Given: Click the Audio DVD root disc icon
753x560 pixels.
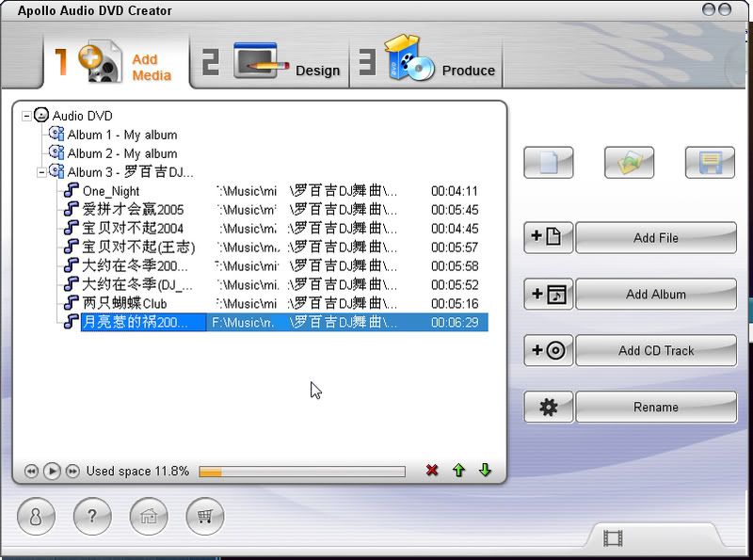Looking at the screenshot, I should 41,115.
